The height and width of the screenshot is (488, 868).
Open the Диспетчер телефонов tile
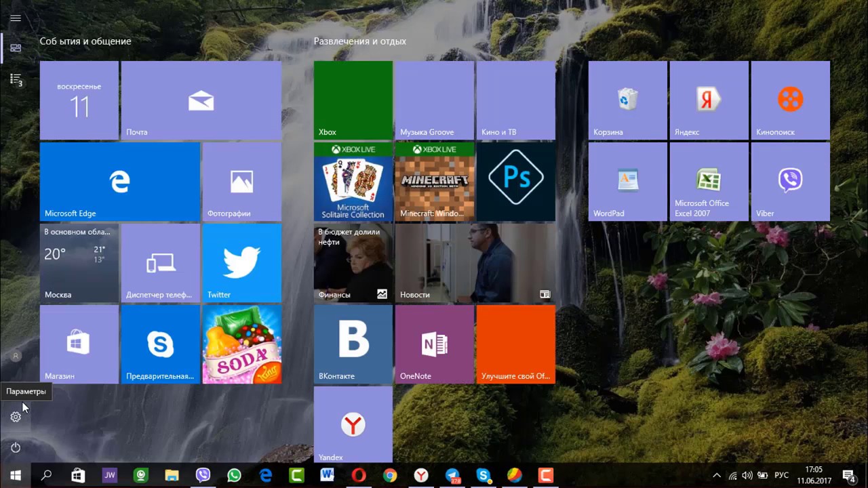pos(161,263)
